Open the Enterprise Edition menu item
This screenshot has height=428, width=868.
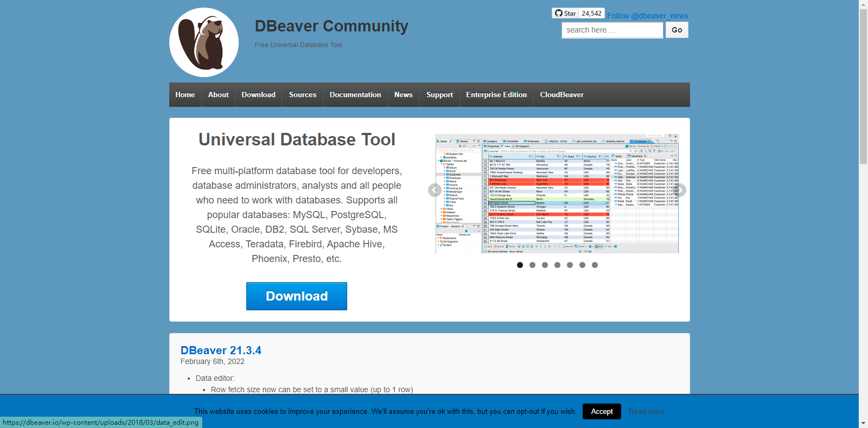496,94
